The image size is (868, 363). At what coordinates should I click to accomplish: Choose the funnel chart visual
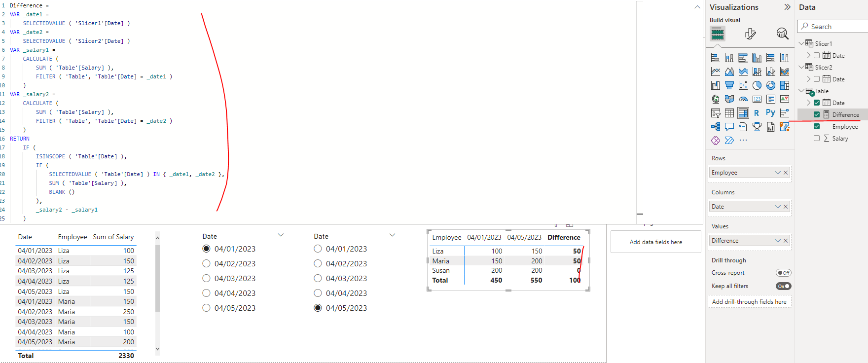pyautogui.click(x=729, y=85)
